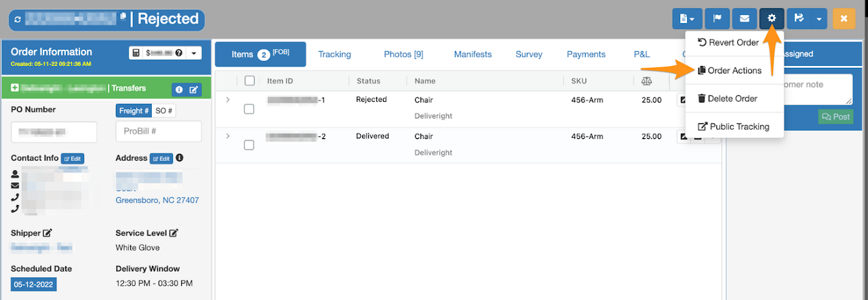Screen dimensions: 868x300
Task: Click the 456-Arm SKU in the Rejected row
Action: [x=587, y=100]
